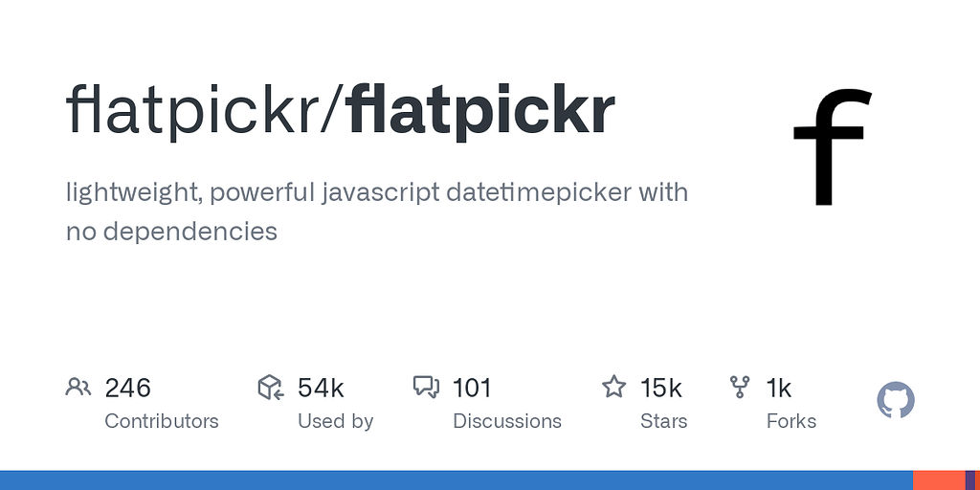Click the 54k used-by count
This screenshot has height=490, width=980.
[321, 388]
